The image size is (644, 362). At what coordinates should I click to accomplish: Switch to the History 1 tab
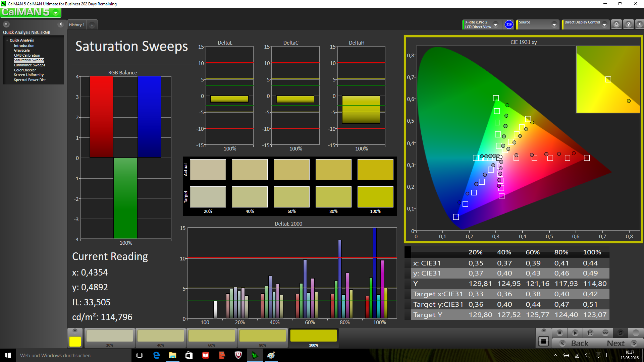[x=77, y=25]
